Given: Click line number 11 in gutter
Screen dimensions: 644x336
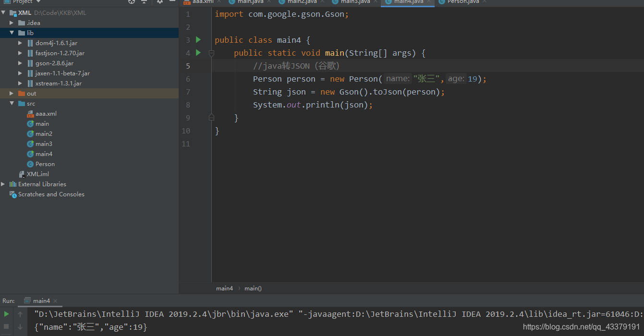Looking at the screenshot, I should pos(186,144).
